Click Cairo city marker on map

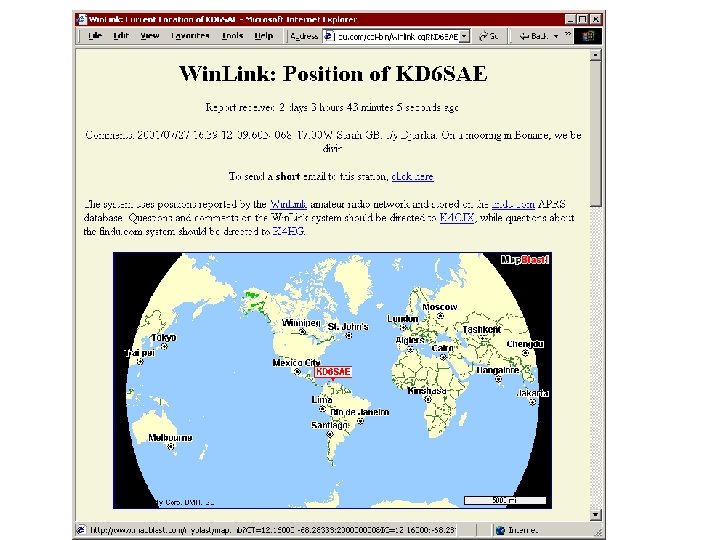tap(443, 357)
